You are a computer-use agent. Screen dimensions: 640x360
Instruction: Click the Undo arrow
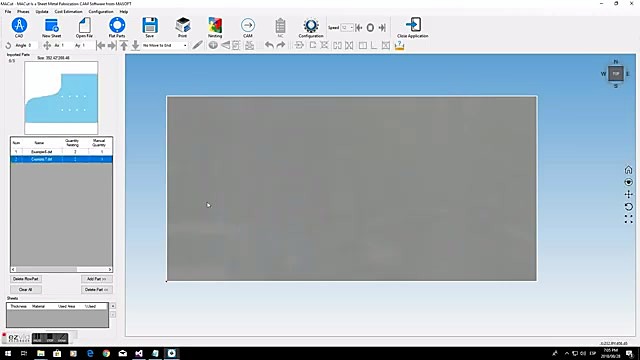pyautogui.click(x=269, y=45)
